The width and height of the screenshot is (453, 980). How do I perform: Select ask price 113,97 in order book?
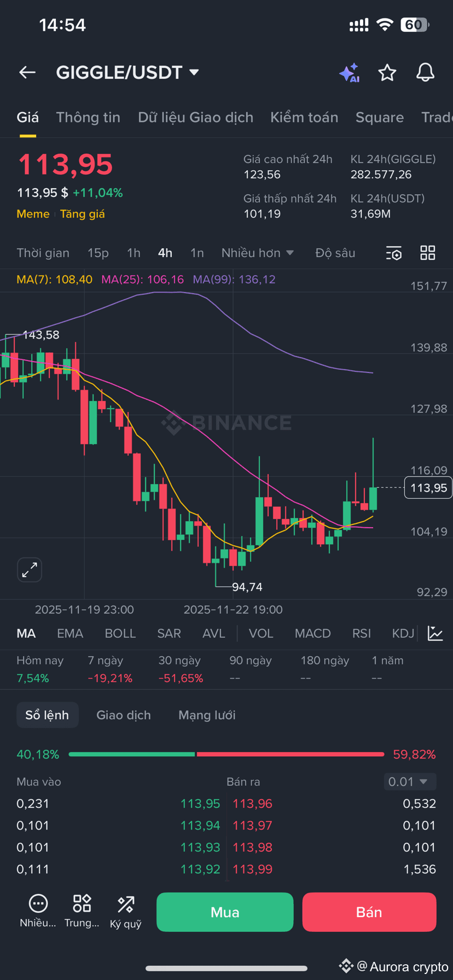(252, 826)
